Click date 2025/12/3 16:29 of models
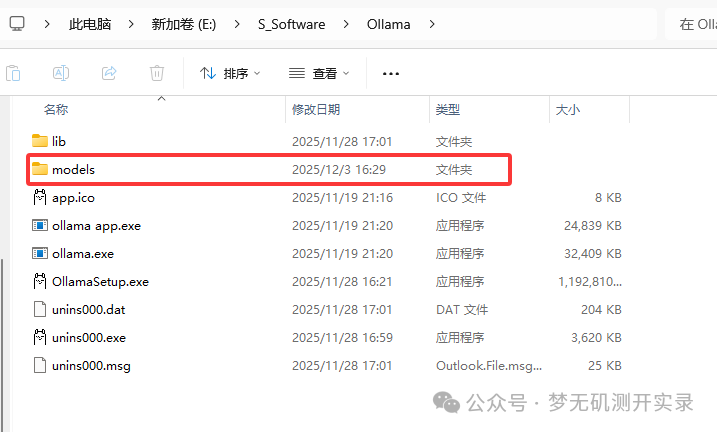The image size is (717, 432). tap(339, 170)
